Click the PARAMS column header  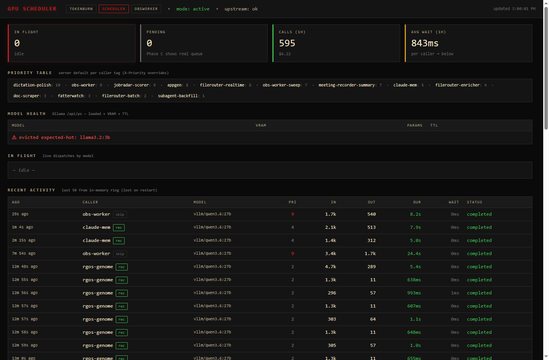(x=415, y=125)
